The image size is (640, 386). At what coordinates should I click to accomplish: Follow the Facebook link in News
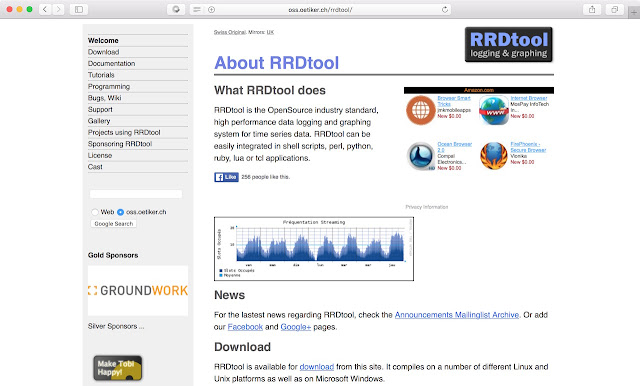coord(245,327)
